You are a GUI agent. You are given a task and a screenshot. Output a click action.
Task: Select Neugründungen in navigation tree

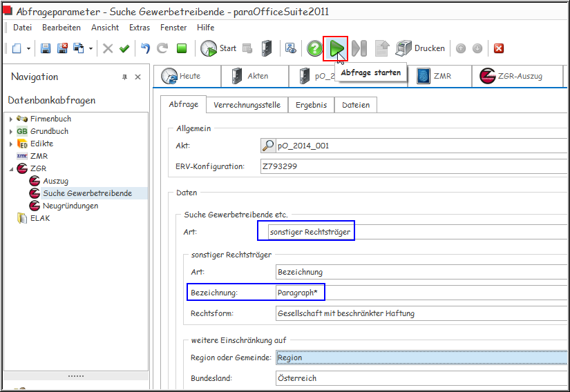(x=70, y=206)
